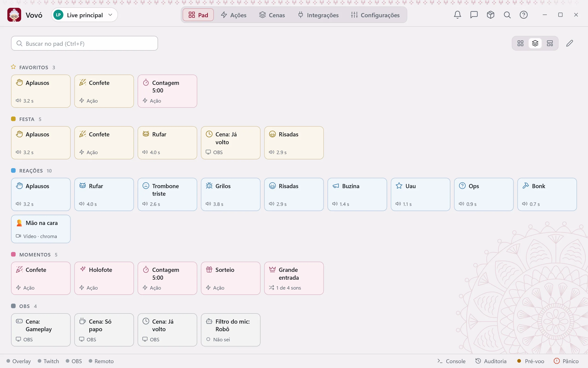
Task: Play the Bonk sound pad
Action: click(547, 195)
